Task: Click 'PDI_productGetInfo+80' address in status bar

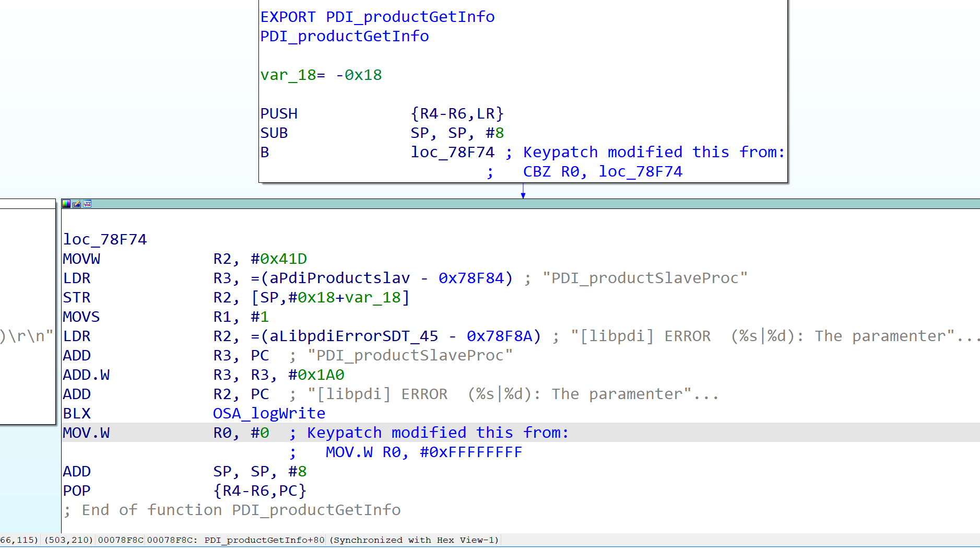Action: pos(264,540)
